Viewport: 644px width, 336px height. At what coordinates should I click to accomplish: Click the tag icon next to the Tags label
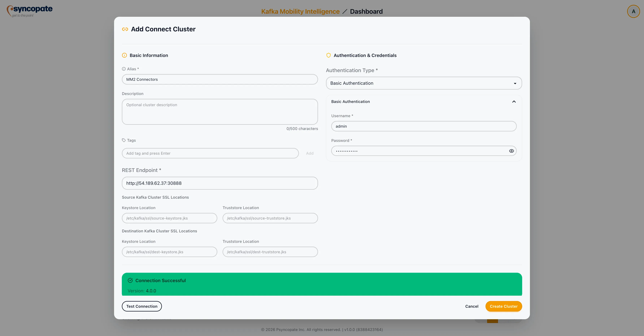(x=124, y=140)
